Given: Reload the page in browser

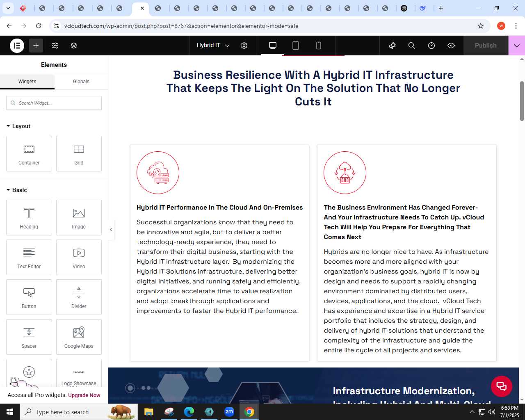Looking at the screenshot, I should coord(39,26).
